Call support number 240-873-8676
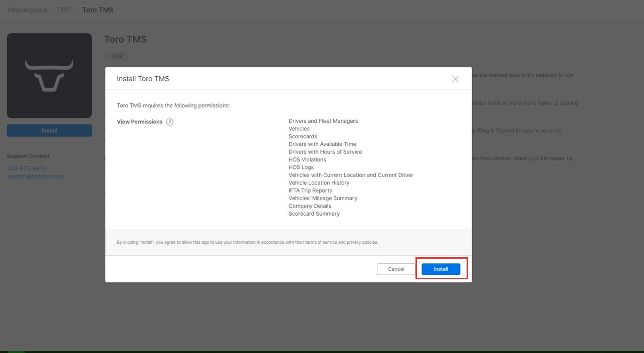Screen dimensions: 644x353 tap(27, 168)
